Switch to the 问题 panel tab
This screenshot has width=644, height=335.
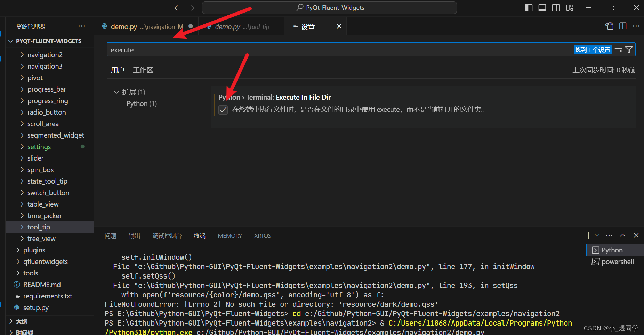point(111,236)
